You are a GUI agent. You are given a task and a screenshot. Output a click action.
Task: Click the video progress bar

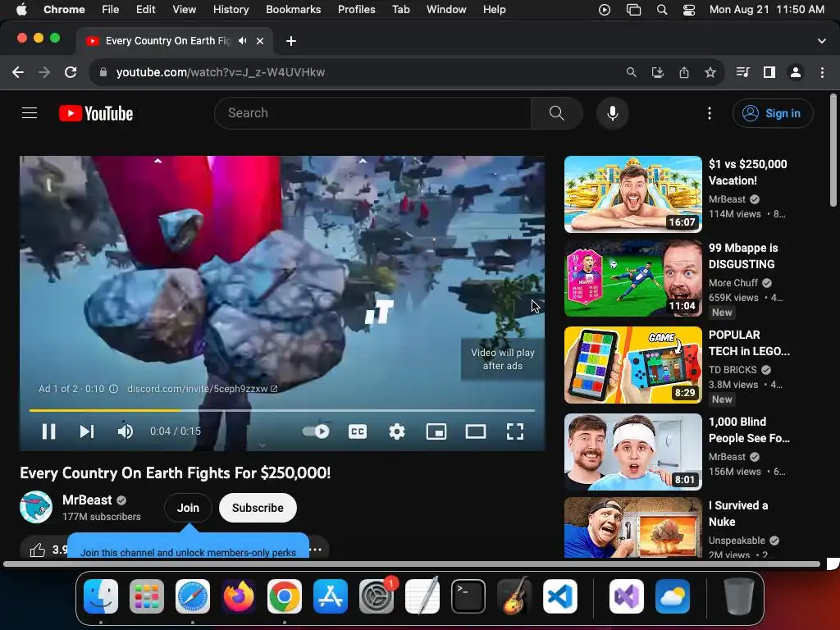282,410
